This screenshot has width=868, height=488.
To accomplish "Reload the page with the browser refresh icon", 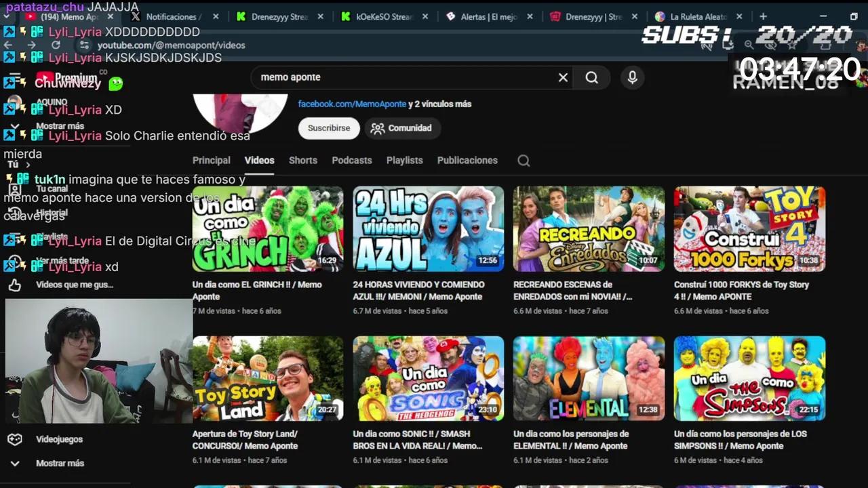I will point(56,45).
